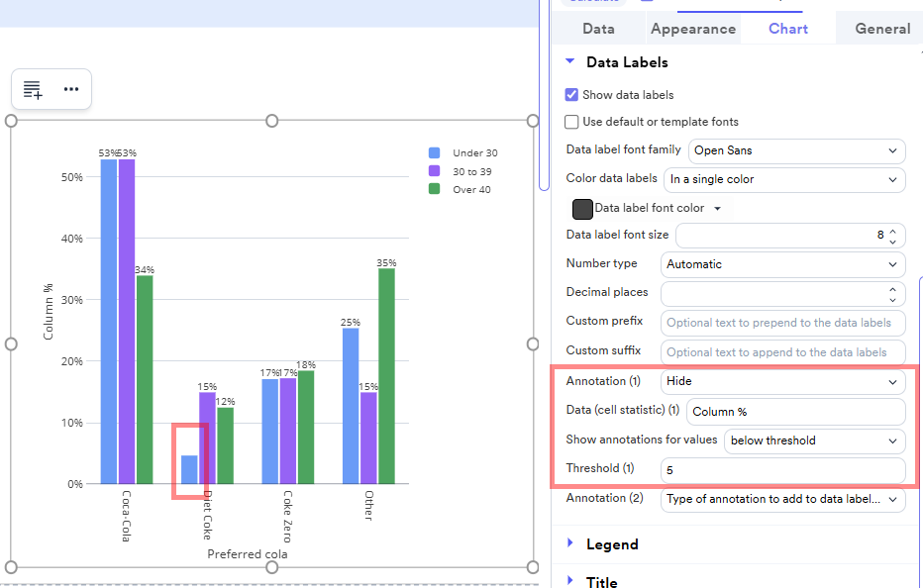Increase data label font size stepper
Image resolution: width=923 pixels, height=588 pixels.
[892, 230]
